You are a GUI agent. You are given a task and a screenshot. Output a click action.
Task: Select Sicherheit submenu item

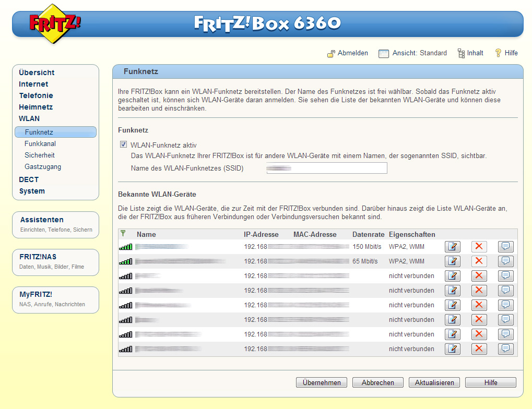click(39, 155)
